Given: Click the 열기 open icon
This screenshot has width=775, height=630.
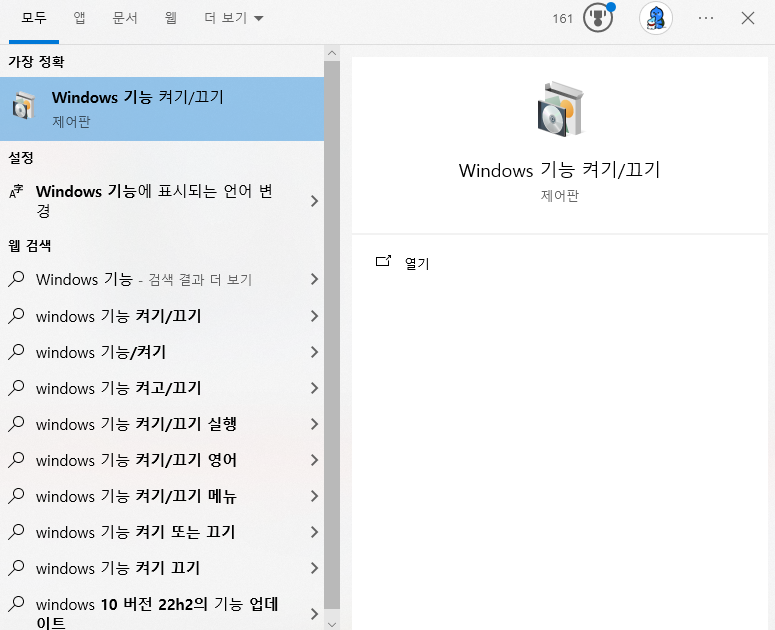Looking at the screenshot, I should pos(384,261).
